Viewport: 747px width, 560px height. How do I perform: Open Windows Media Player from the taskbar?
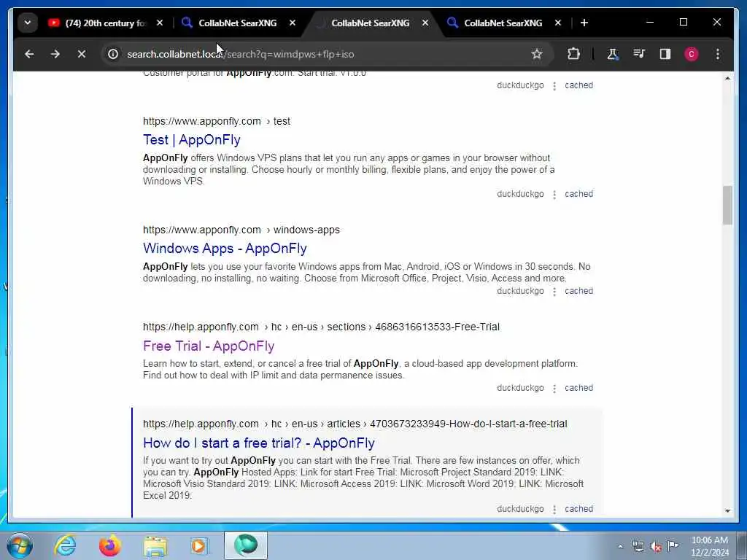(x=200, y=545)
